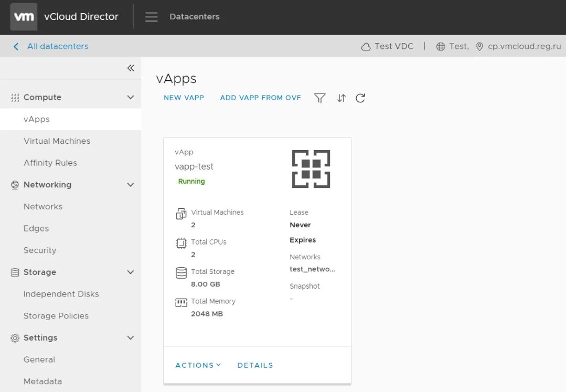Collapse the Compute section chevron

point(131,98)
